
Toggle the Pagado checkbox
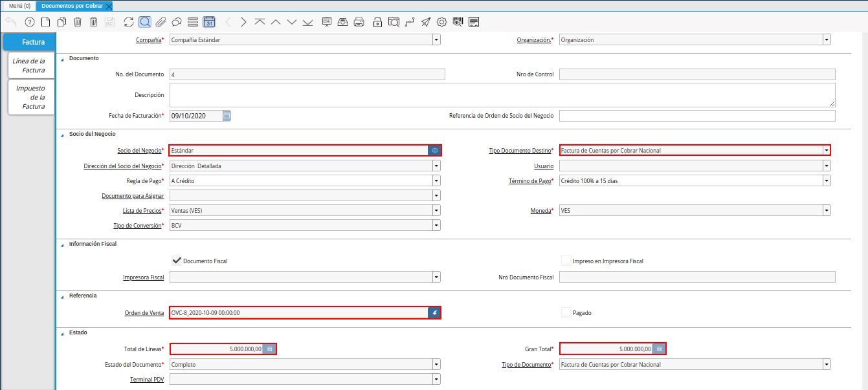[566, 312]
